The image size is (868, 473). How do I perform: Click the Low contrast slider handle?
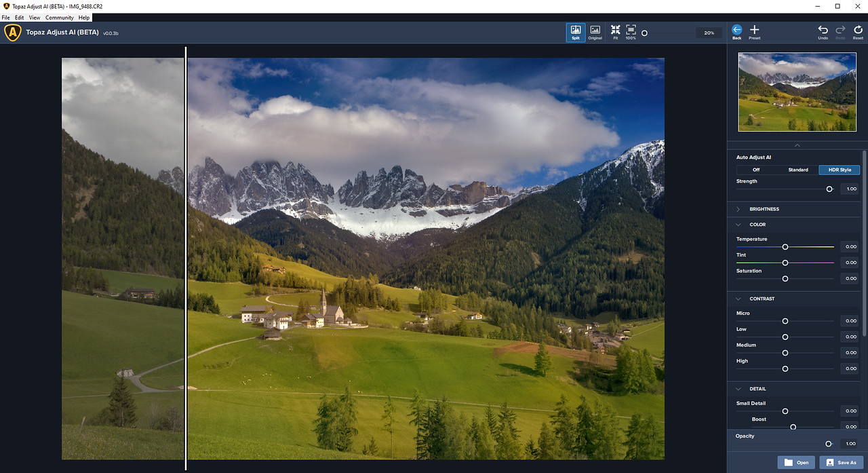(785, 337)
